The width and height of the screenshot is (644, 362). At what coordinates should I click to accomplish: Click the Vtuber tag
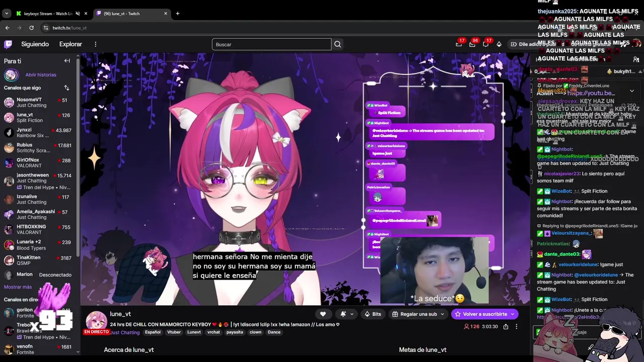pos(174,332)
